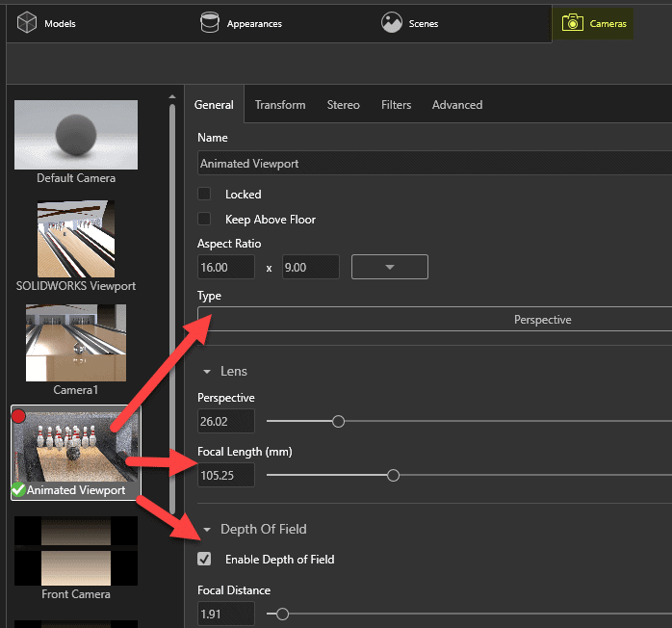Enable Keep Above Floor checkbox

tap(204, 219)
